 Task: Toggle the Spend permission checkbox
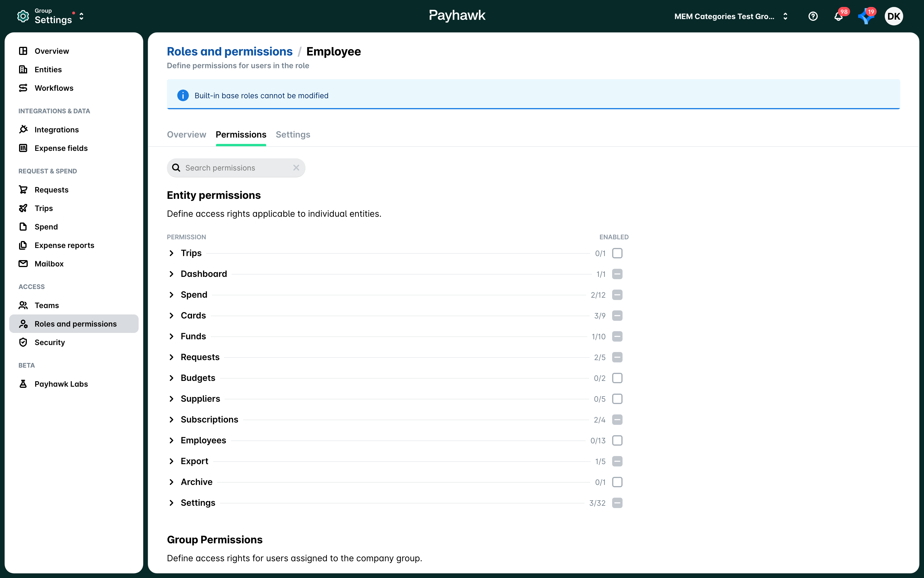(x=617, y=295)
